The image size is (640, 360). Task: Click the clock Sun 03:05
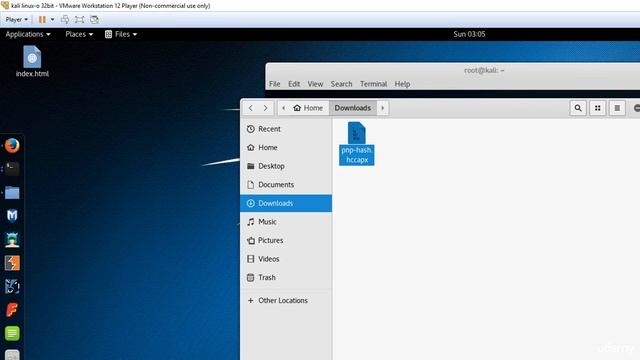[x=469, y=34]
